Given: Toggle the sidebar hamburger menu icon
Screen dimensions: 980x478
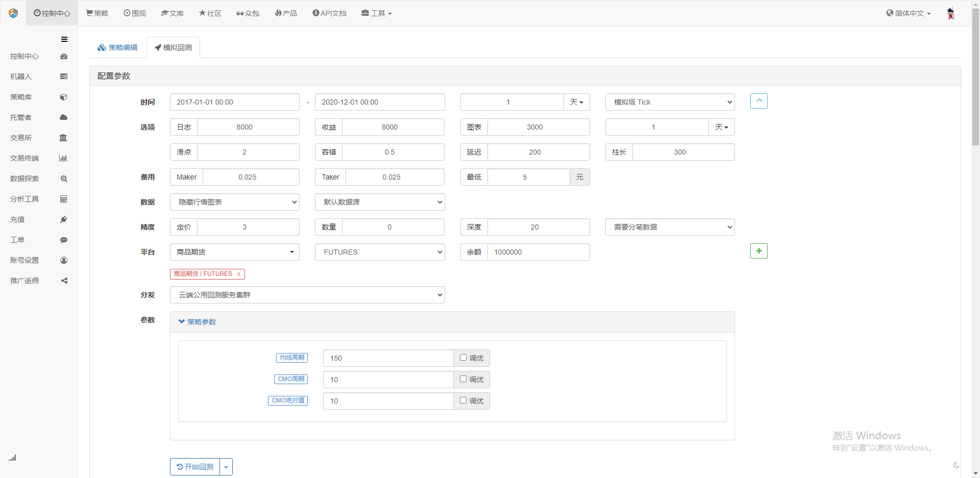Looking at the screenshot, I should [x=64, y=39].
